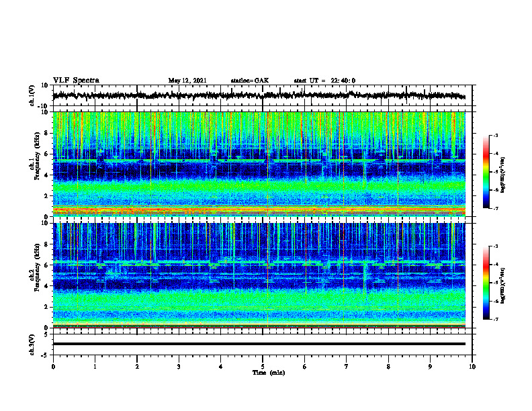Image resolution: width=532 pixels, height=411 pixels.
Task: Click the '-5' tick on ch.3(V) axis
Action: (x=45, y=355)
